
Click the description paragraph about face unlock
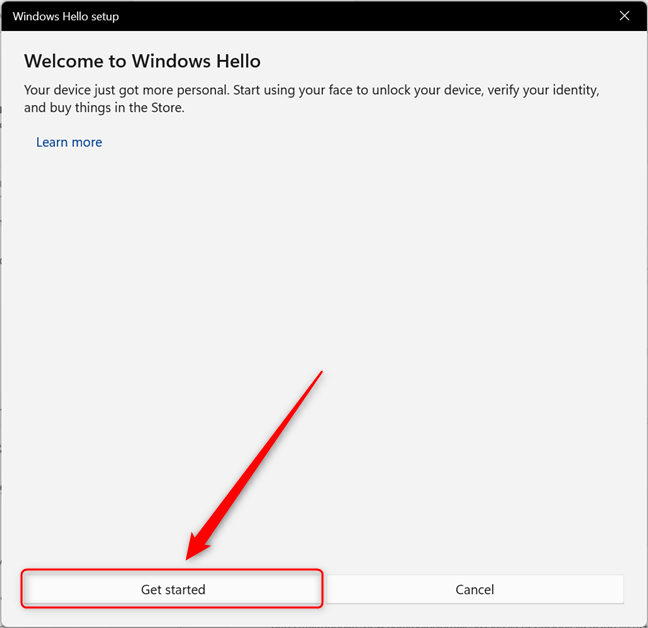[x=311, y=98]
